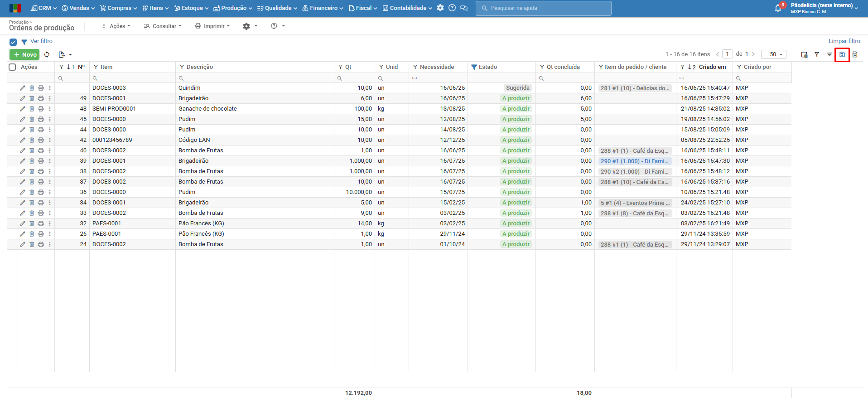Click the Limpar filtro link

pyautogui.click(x=844, y=41)
